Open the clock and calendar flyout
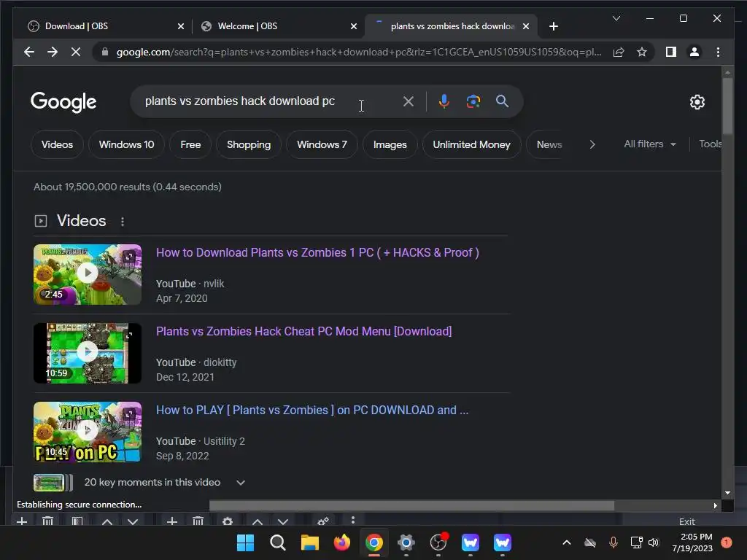 692,542
